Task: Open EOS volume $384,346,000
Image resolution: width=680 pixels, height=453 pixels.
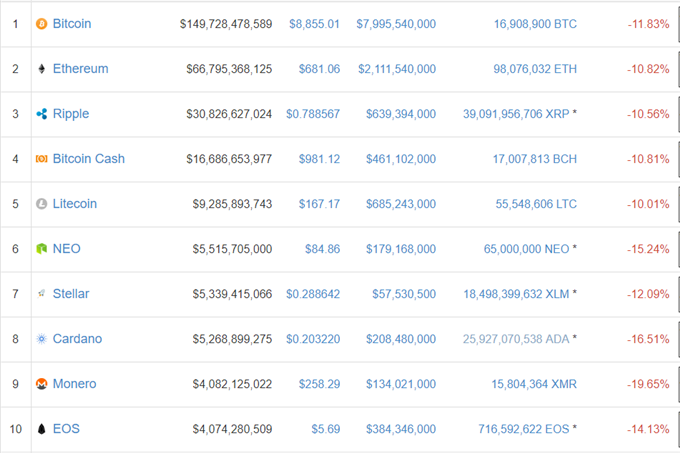Action: [401, 429]
